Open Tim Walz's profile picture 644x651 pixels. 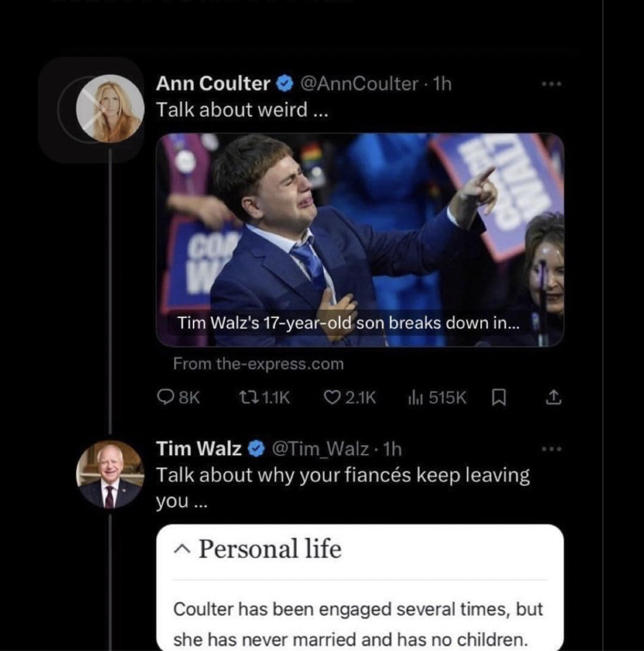[109, 474]
